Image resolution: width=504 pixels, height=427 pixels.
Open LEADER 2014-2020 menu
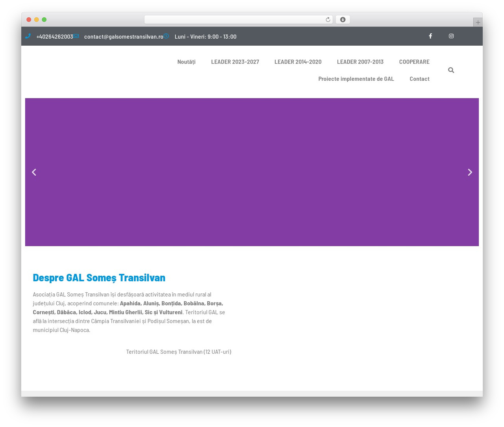pyautogui.click(x=298, y=62)
